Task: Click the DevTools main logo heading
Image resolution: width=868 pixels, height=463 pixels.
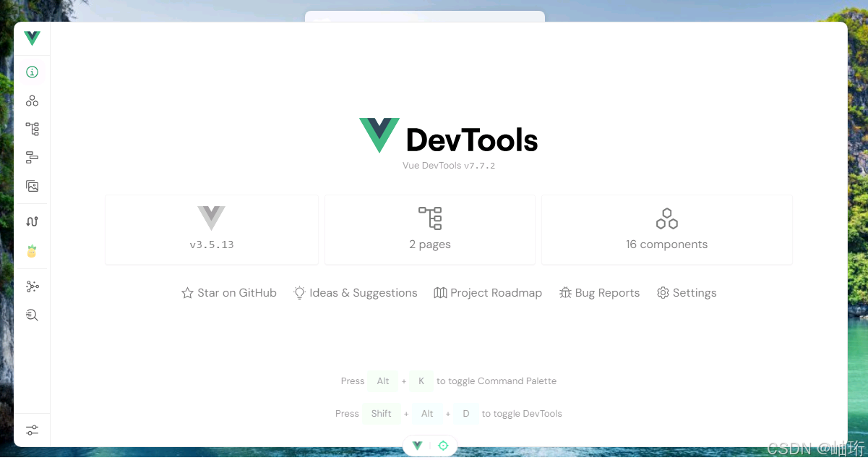Action: tap(449, 136)
